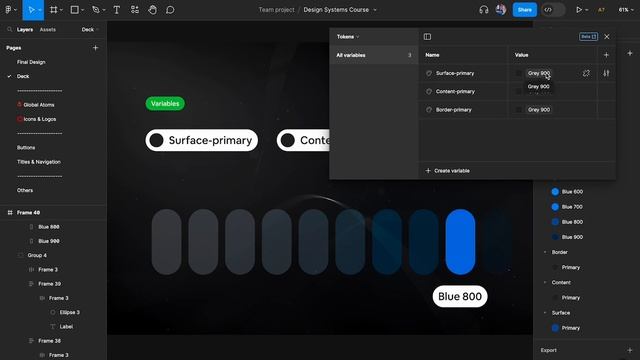Viewport: 640px width, 360px height.
Task: Click the user avatar in toolbar
Action: click(x=501, y=9)
